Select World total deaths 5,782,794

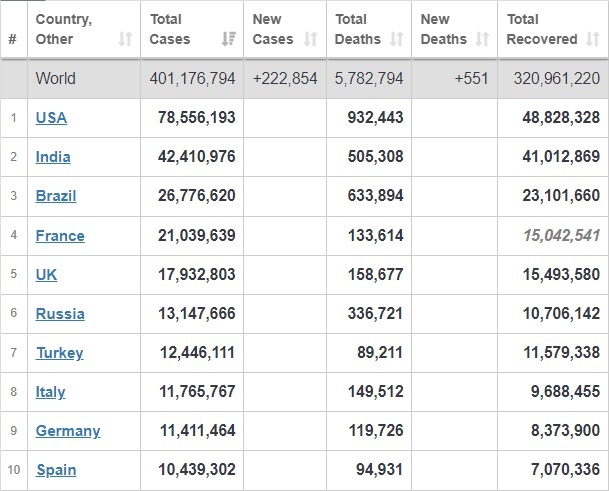369,78
